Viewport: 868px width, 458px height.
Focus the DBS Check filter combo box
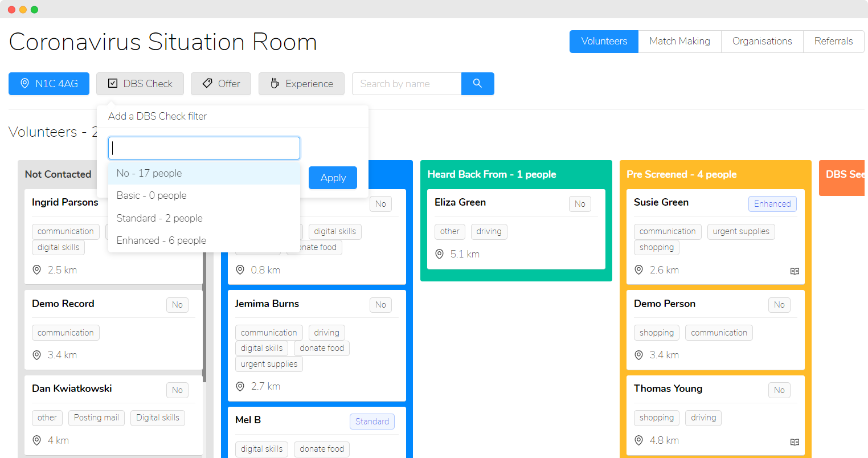point(204,148)
